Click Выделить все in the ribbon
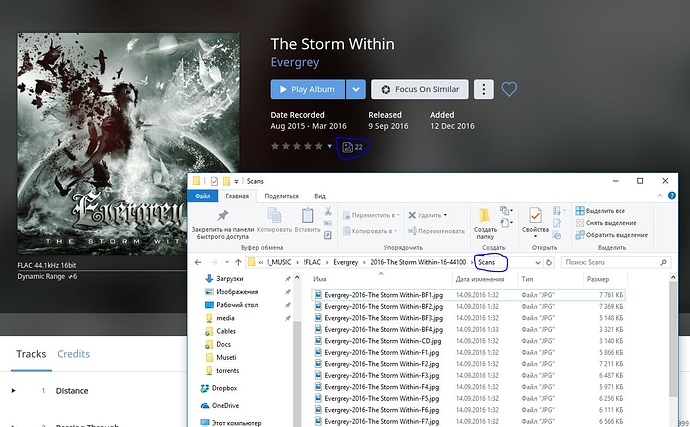 coord(600,211)
